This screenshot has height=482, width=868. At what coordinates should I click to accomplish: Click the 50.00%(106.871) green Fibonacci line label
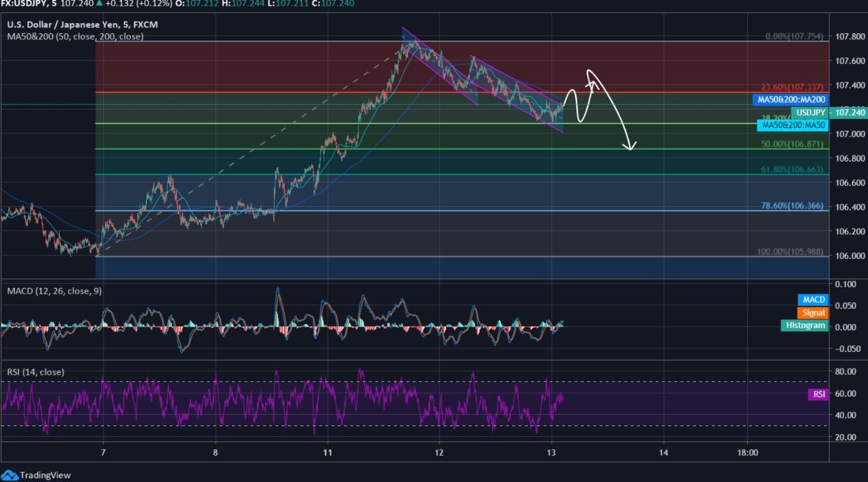point(791,144)
